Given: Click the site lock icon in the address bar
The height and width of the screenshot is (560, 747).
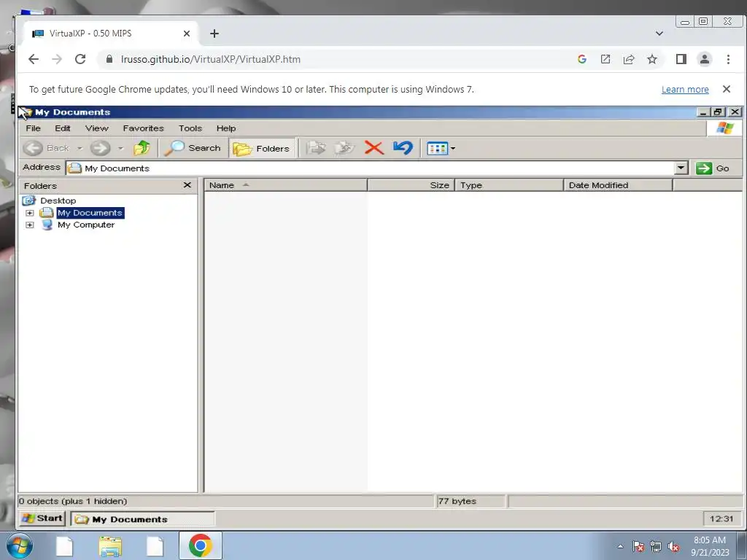Looking at the screenshot, I should [x=109, y=59].
